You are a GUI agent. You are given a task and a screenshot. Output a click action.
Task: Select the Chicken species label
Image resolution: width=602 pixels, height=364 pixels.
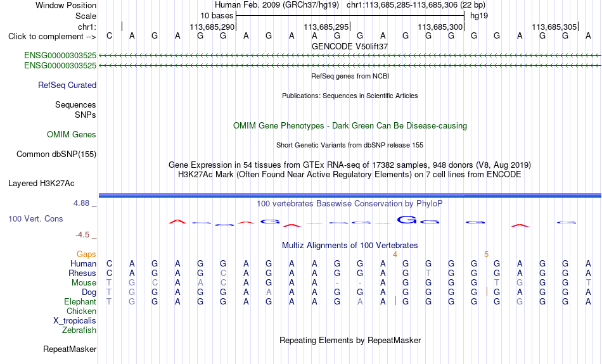[x=81, y=311]
